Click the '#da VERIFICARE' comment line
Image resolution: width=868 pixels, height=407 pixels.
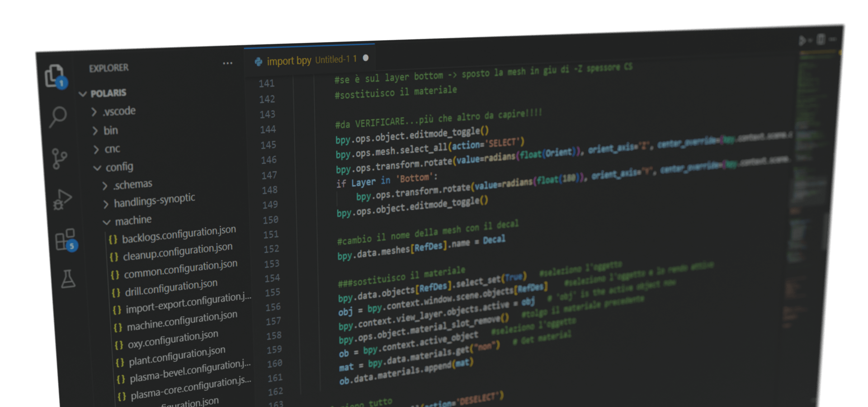[438, 118]
